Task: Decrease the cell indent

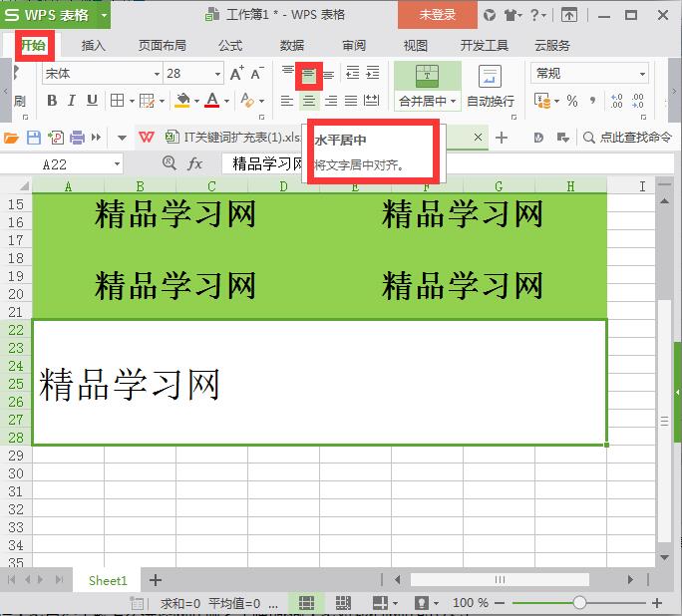Action: [x=352, y=72]
